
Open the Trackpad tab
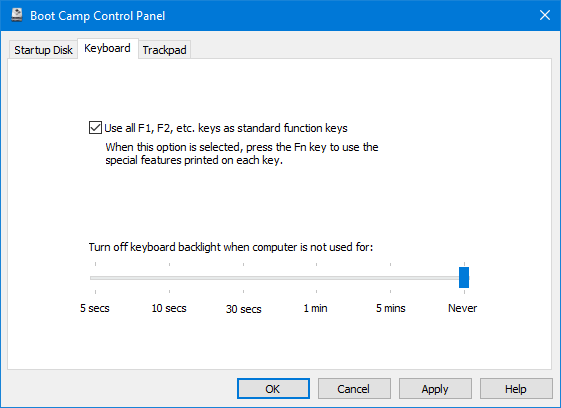[164, 50]
